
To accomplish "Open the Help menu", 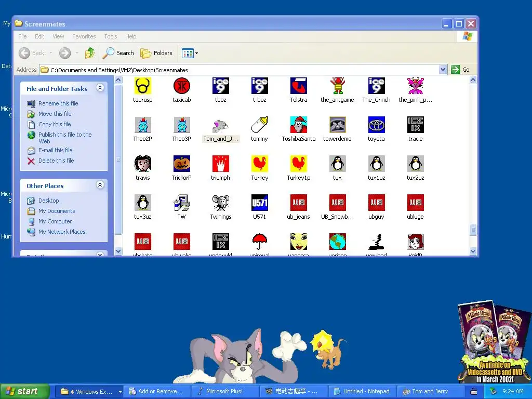I will click(130, 36).
